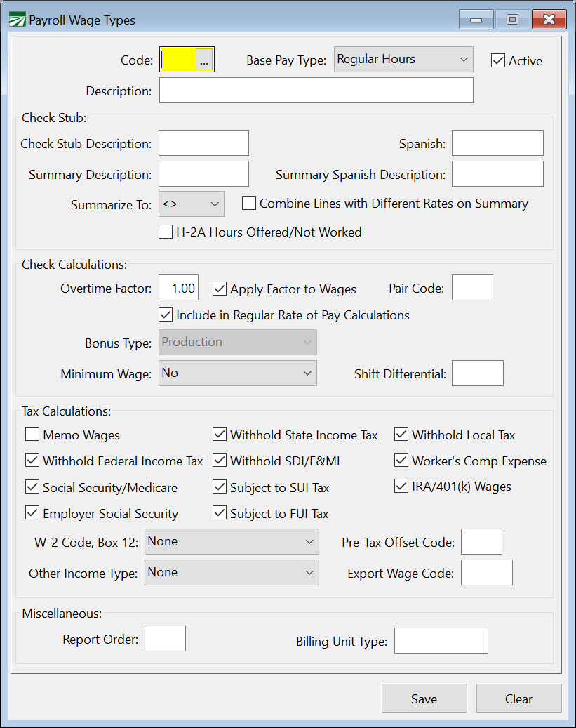The height and width of the screenshot is (728, 576).
Task: Click the Clear button
Action: 518,698
